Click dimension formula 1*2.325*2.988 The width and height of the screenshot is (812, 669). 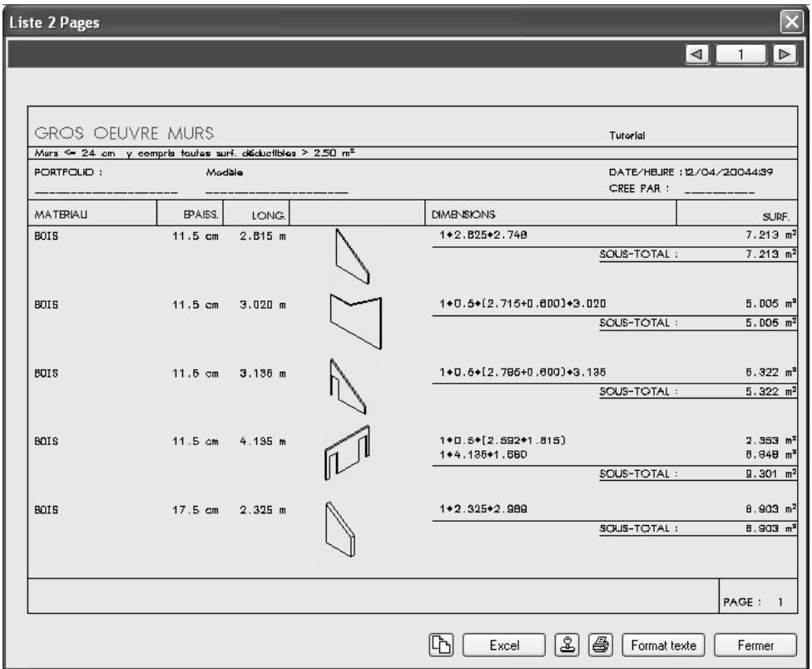click(x=483, y=509)
